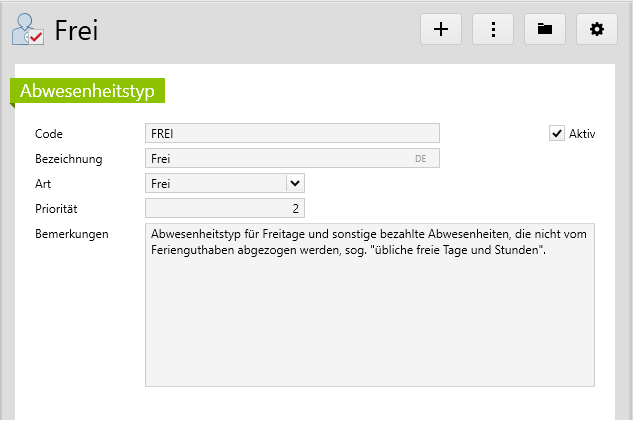
Task: Click the Code field label
Action: [x=49, y=134]
